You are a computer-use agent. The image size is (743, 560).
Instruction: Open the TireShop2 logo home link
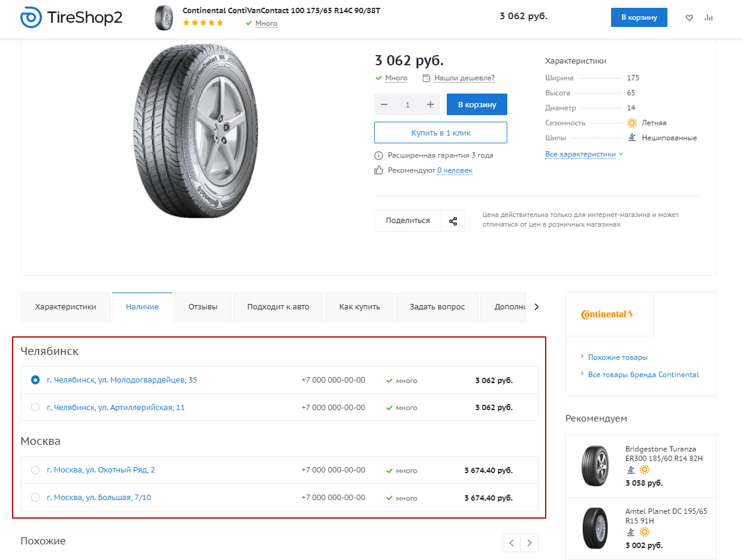point(71,17)
